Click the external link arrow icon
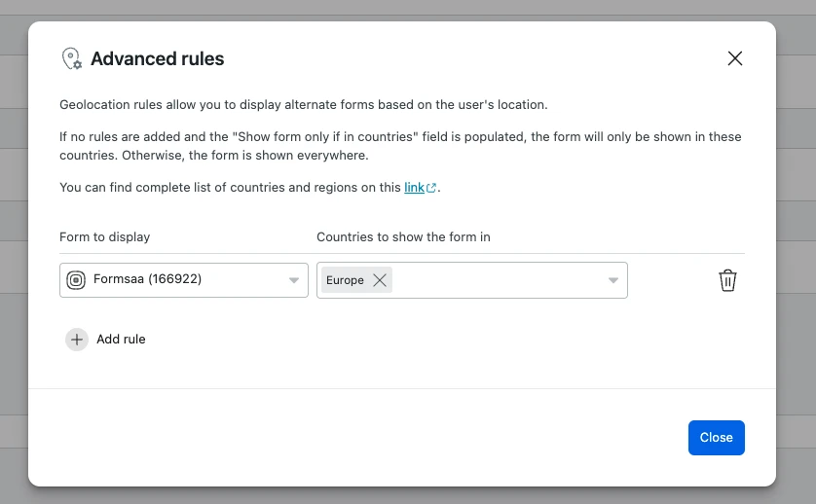 (x=432, y=188)
